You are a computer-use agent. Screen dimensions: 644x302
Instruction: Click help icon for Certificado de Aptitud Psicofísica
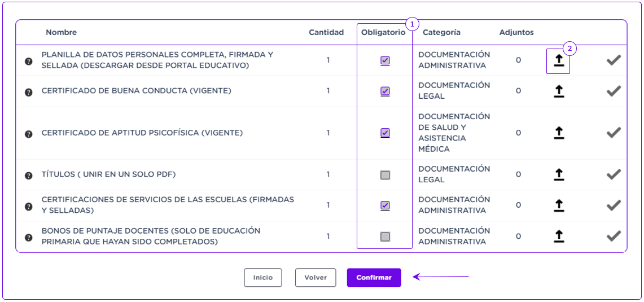(29, 134)
